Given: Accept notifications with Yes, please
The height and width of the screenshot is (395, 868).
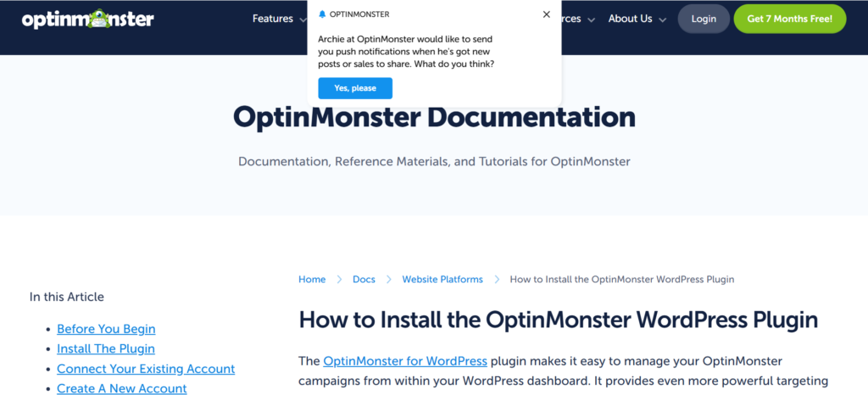Looking at the screenshot, I should click(355, 88).
